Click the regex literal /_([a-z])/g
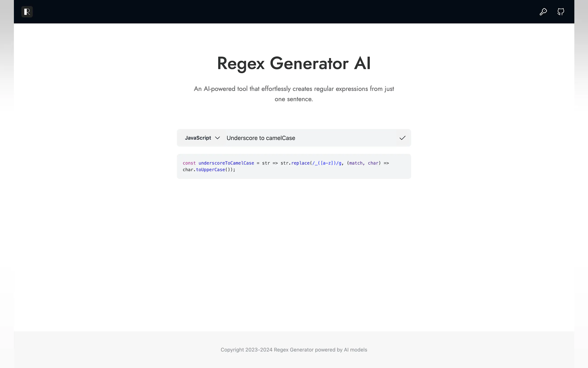 (x=327, y=163)
